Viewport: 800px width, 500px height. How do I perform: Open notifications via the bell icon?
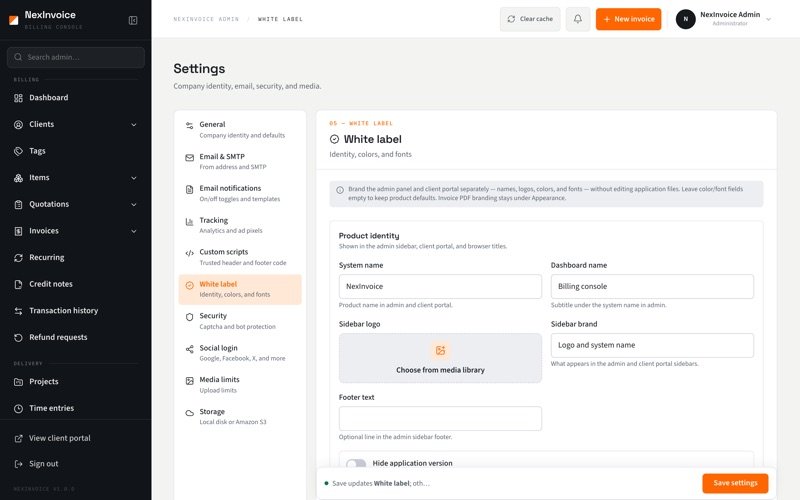578,19
